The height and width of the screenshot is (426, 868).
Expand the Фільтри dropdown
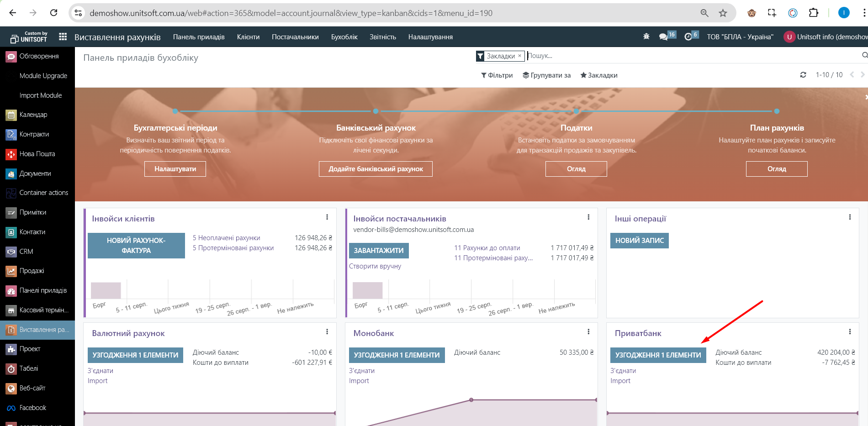[x=497, y=75]
